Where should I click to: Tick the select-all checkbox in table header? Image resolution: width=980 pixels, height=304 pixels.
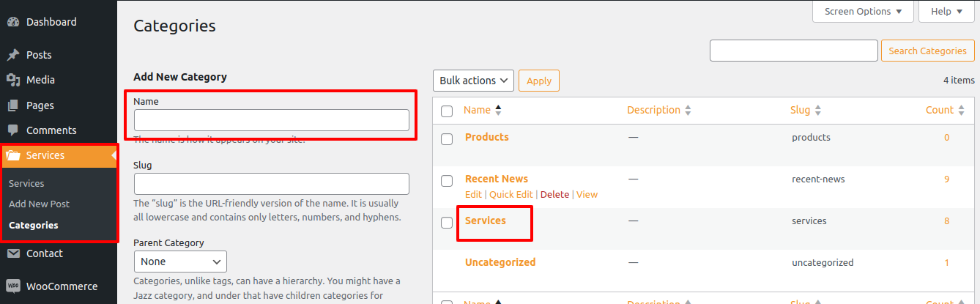click(447, 111)
